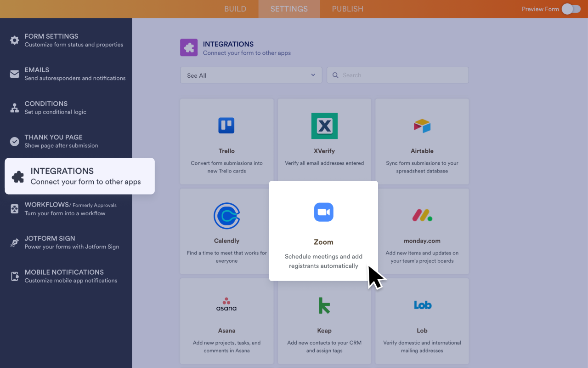Click the integrations Search field
This screenshot has height=368, width=588.
coord(397,75)
